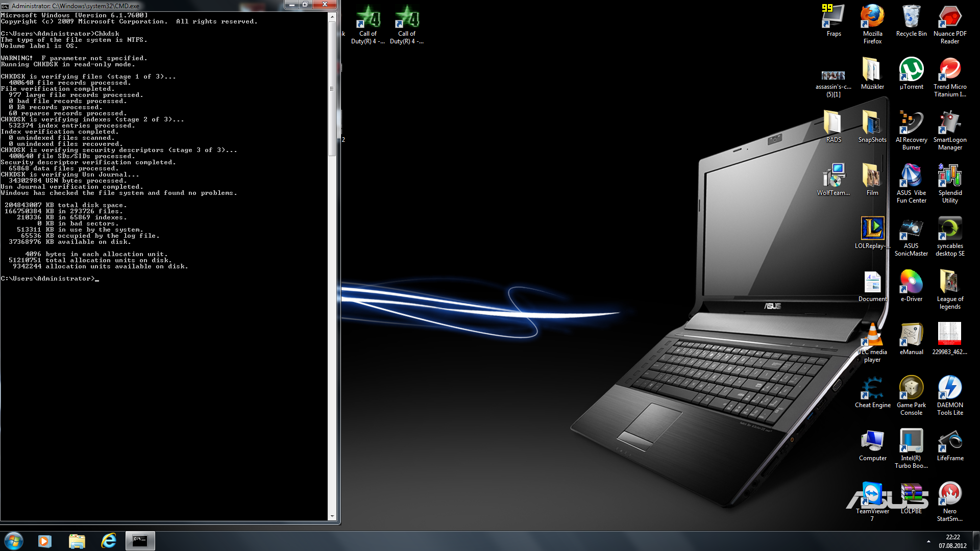The height and width of the screenshot is (551, 980).
Task: Open SmartLogon Manager shortcut
Action: (950, 130)
